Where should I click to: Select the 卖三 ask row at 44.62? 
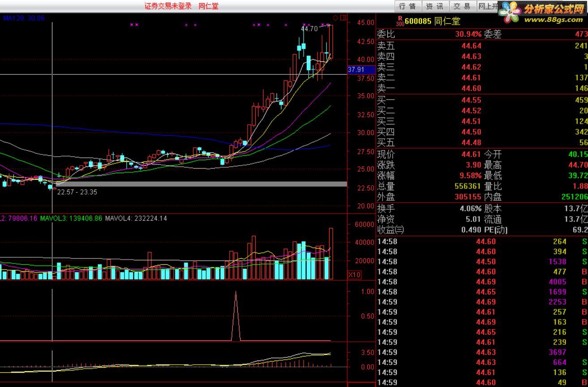[x=482, y=67]
